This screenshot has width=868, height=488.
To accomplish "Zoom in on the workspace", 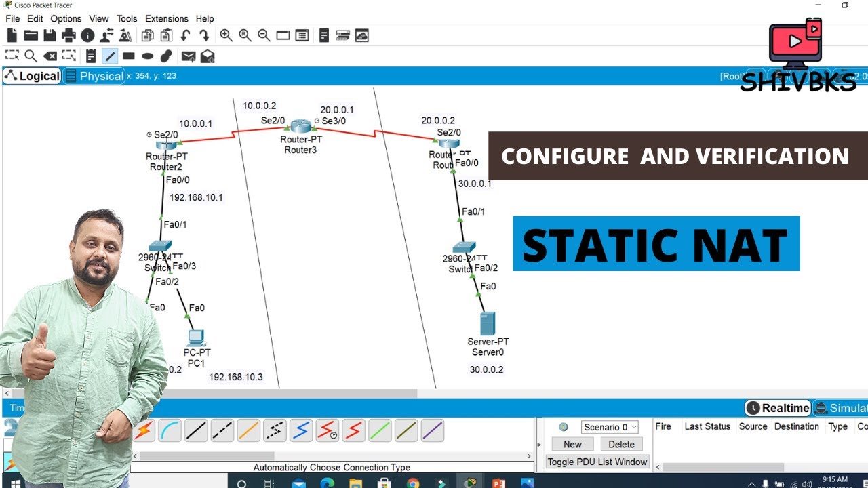I will [x=226, y=36].
